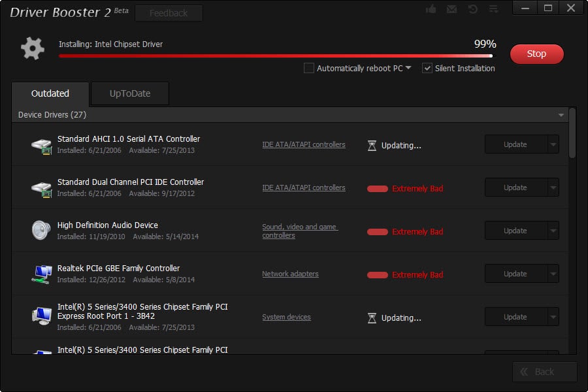Click the envelope mail icon in title bar
This screenshot has width=588, height=392.
451,9
